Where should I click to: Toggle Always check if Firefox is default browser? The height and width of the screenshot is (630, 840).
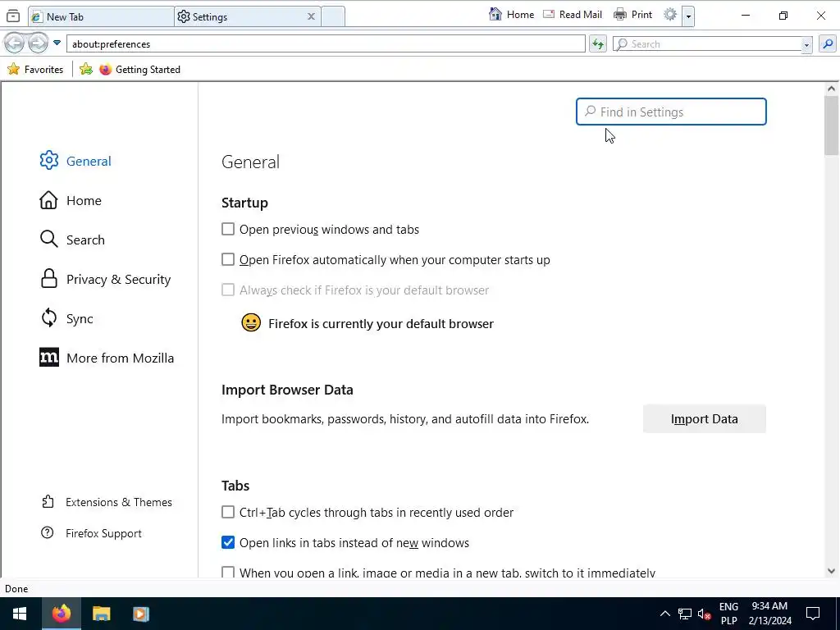(x=228, y=290)
